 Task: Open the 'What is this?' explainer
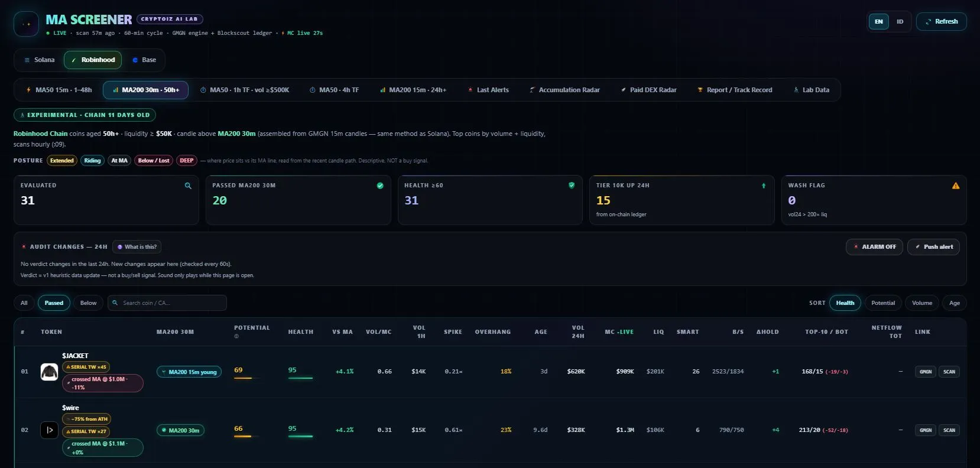[x=137, y=247]
